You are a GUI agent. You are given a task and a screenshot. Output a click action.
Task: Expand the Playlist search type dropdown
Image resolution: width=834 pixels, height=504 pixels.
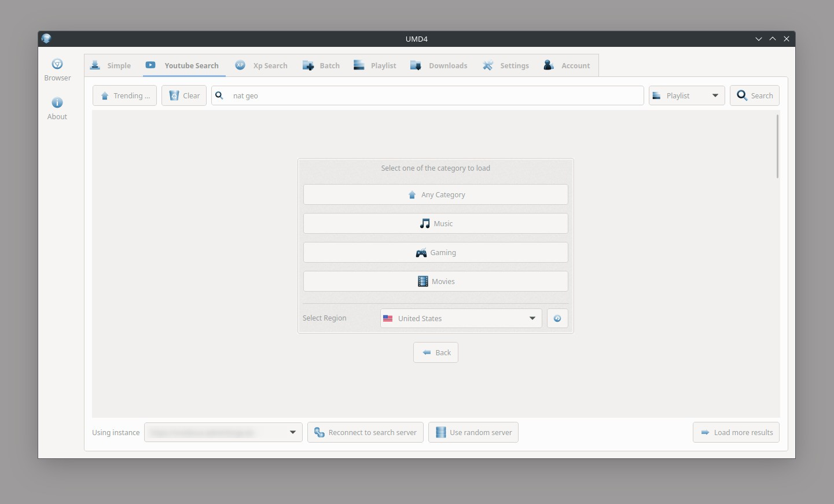point(686,95)
